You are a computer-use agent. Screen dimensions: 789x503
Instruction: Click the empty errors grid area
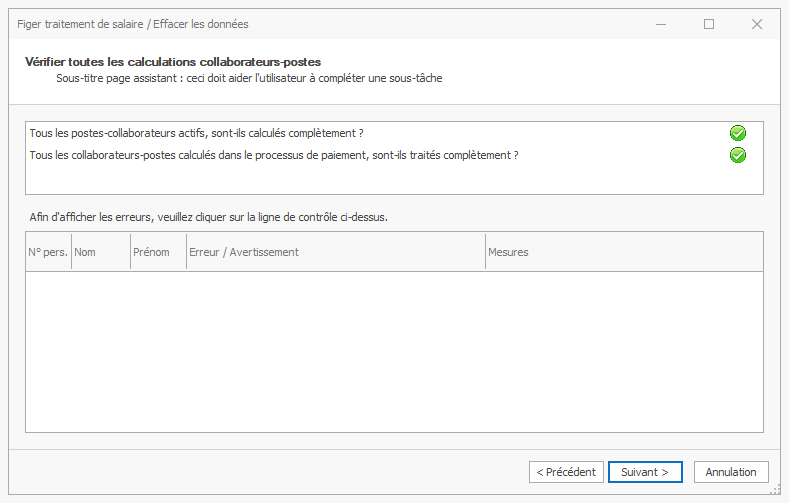point(394,350)
